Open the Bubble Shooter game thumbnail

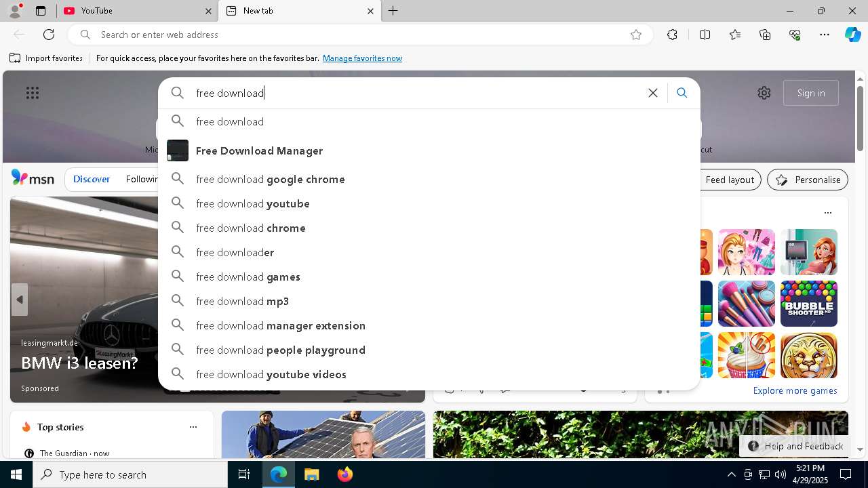click(809, 304)
